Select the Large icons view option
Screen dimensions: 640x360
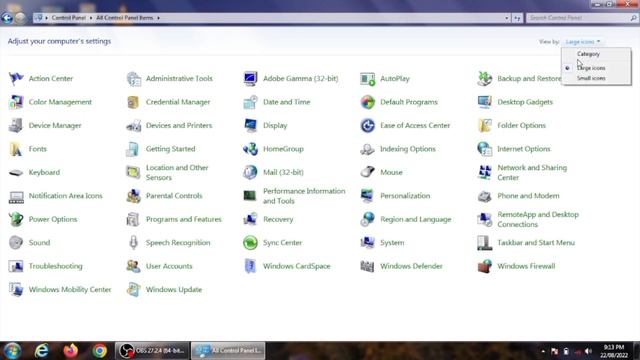[x=591, y=68]
